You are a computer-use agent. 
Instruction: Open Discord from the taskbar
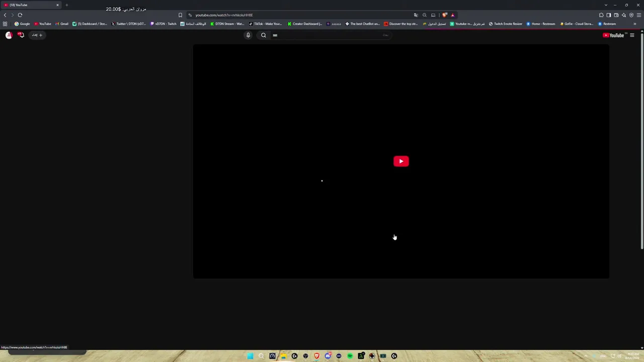[x=328, y=356]
